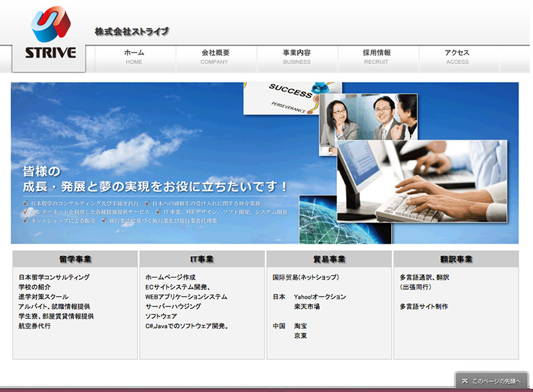
Task: Select the 事業内容 BUSINESS menu item
Action: (x=297, y=57)
